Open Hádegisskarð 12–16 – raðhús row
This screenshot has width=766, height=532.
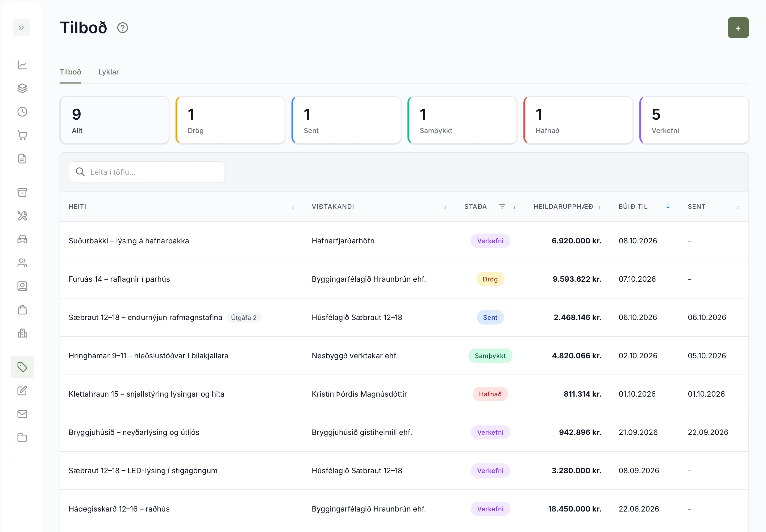404,509
